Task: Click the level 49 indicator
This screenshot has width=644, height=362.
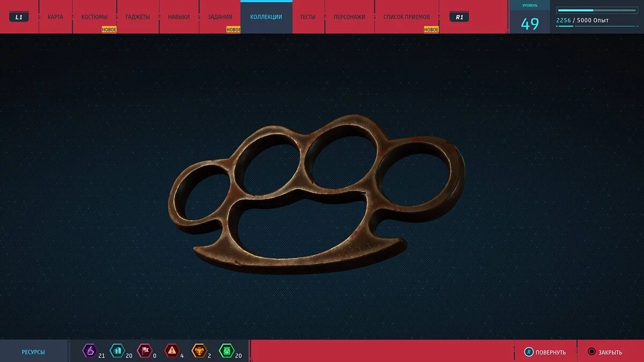Action: [x=530, y=24]
